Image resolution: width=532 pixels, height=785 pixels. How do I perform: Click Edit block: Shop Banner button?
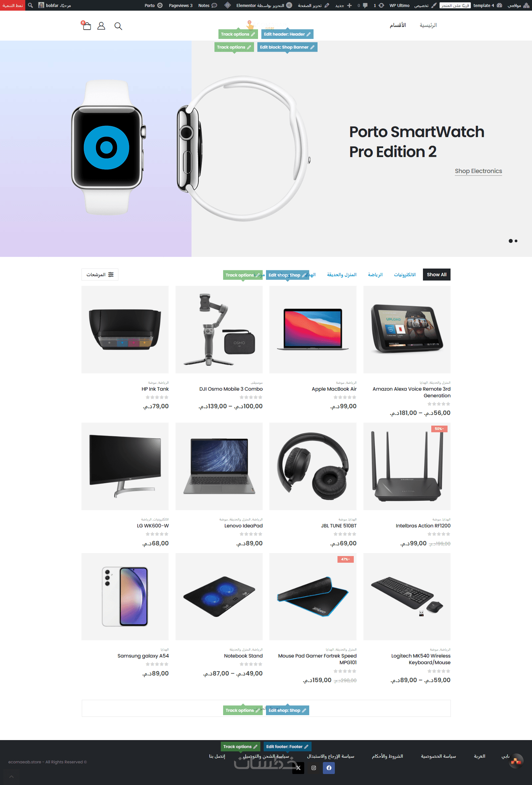click(x=287, y=47)
